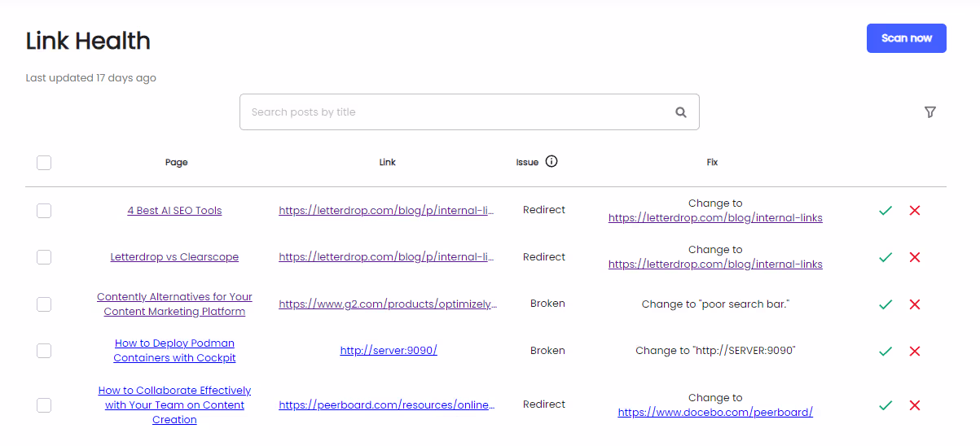Reject fix for Letterdrop vs Clearscope

click(915, 257)
